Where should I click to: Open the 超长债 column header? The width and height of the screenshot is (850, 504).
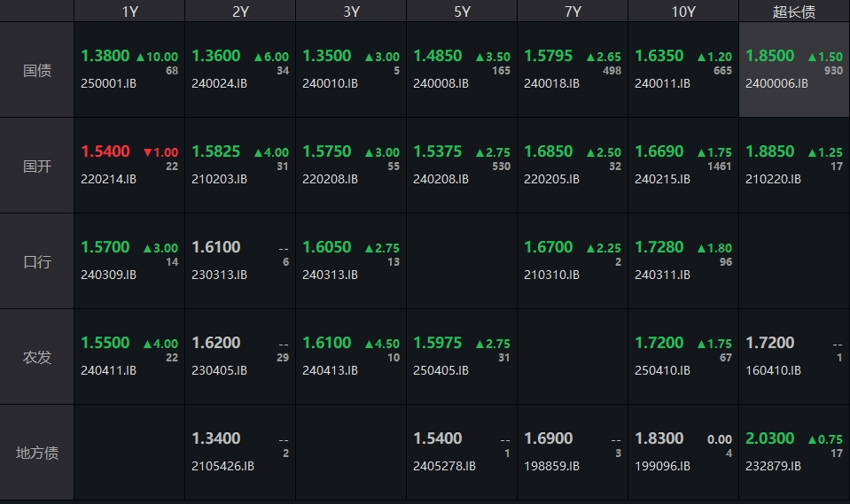pos(794,12)
